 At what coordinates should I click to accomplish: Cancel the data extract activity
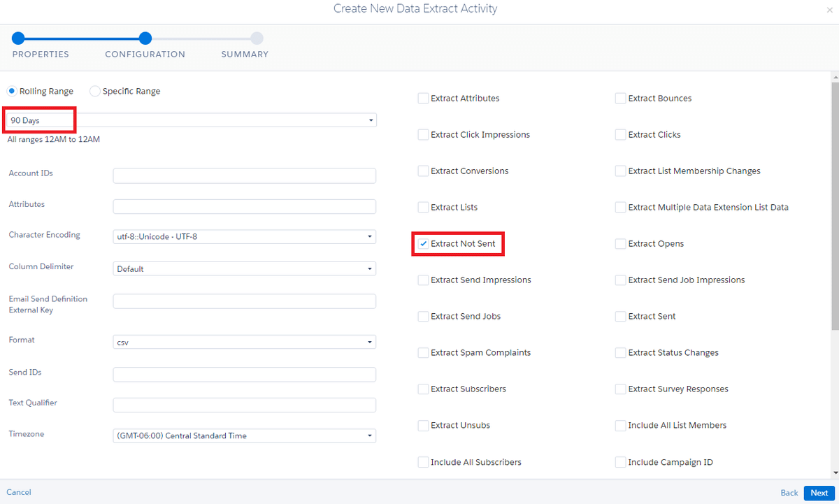click(19, 492)
